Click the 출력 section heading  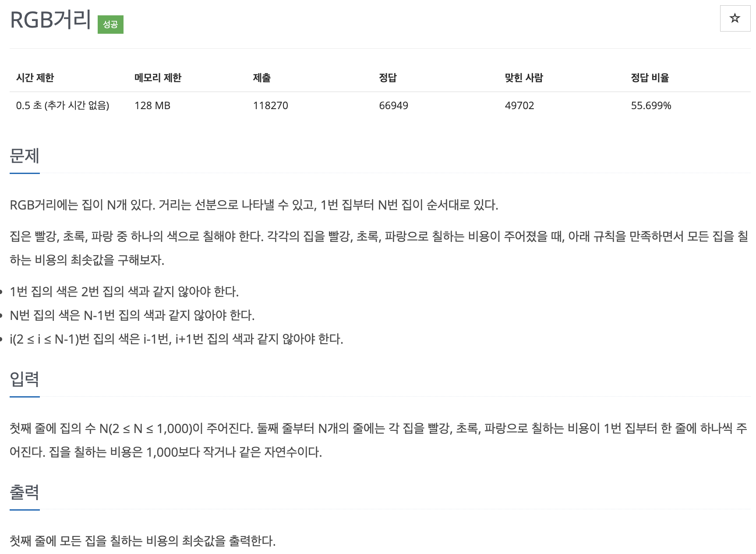(x=25, y=492)
